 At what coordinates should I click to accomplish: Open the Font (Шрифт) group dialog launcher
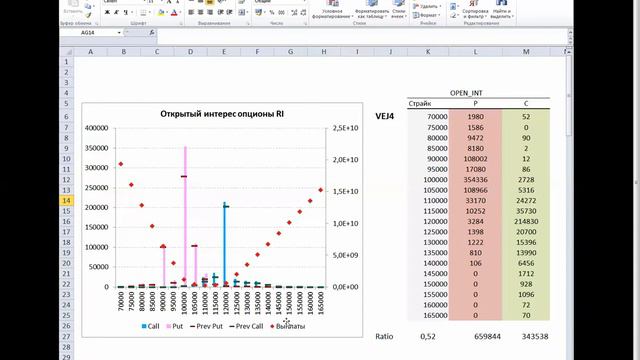[x=181, y=24]
